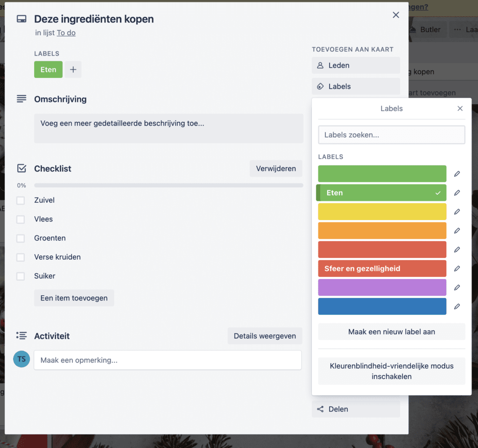
Task: Click the plus button to add a label
Action: (x=73, y=70)
